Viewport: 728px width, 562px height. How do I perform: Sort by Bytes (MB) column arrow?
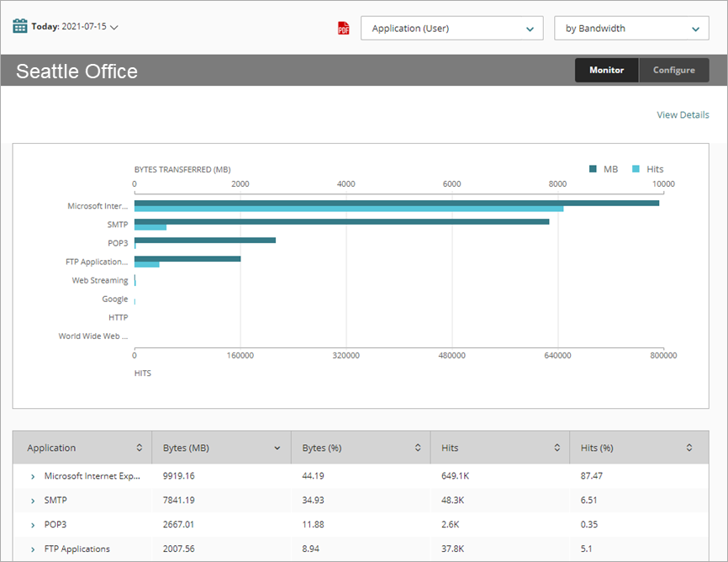(x=277, y=448)
